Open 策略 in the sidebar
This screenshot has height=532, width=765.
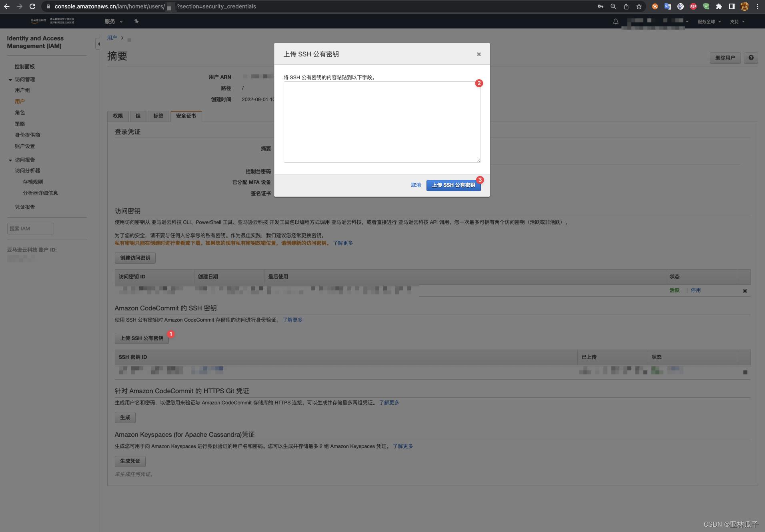20,124
